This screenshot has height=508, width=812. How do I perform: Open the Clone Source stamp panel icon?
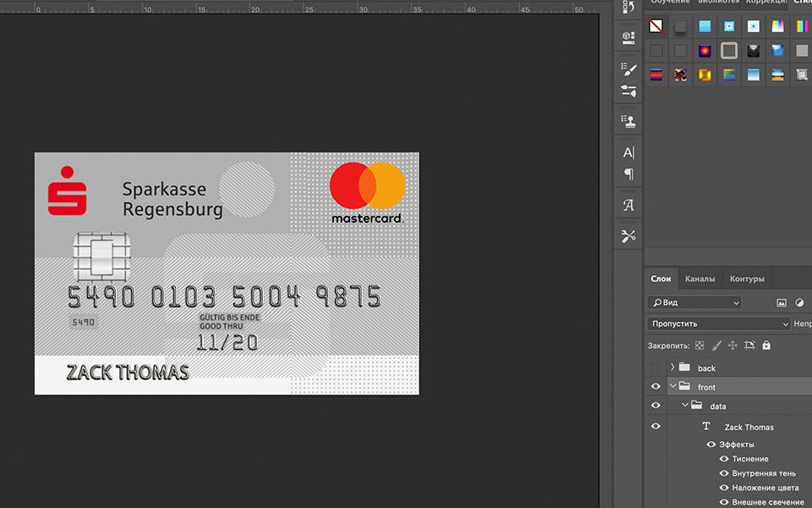pyautogui.click(x=628, y=121)
